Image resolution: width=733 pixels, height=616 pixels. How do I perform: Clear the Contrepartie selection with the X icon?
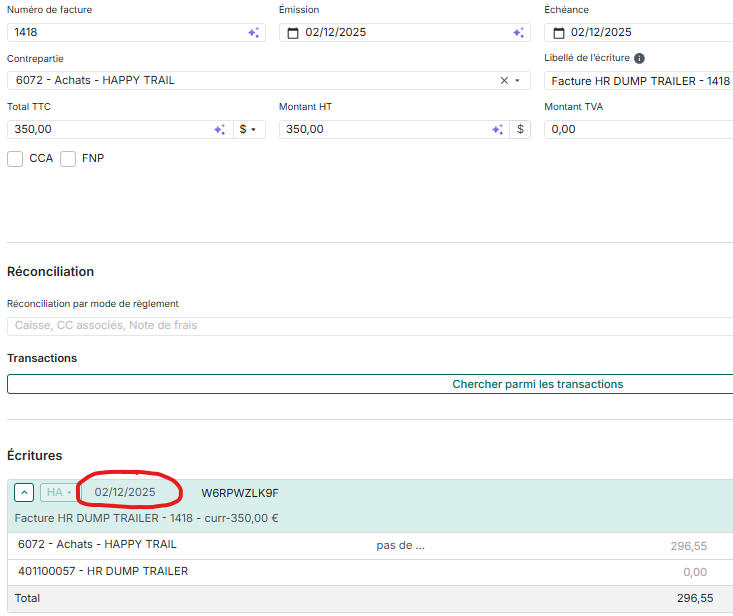504,81
